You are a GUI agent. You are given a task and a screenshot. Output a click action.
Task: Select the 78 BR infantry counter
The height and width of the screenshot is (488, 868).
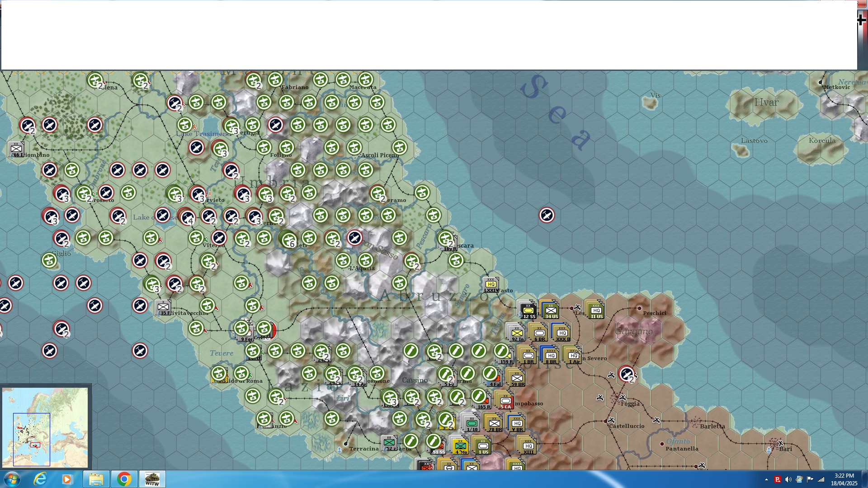point(494,423)
